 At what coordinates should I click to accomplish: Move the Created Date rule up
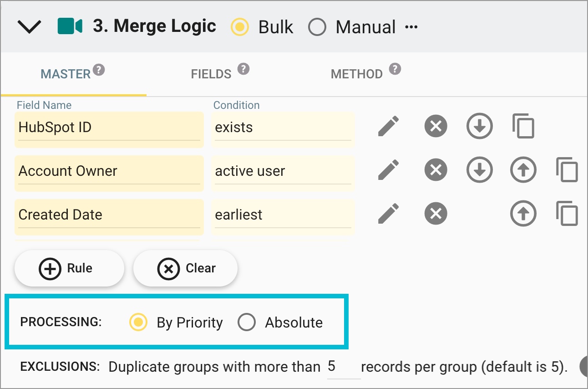tap(523, 214)
